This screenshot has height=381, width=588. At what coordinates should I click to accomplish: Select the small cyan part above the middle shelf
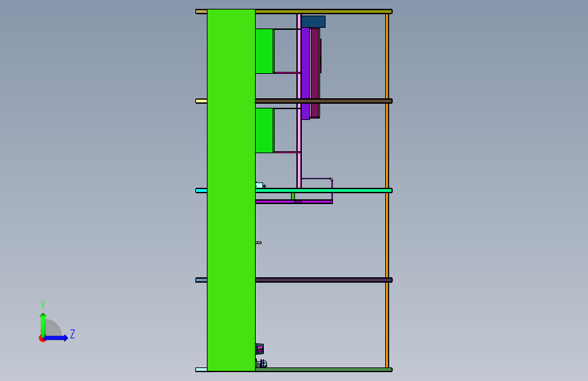(x=260, y=185)
